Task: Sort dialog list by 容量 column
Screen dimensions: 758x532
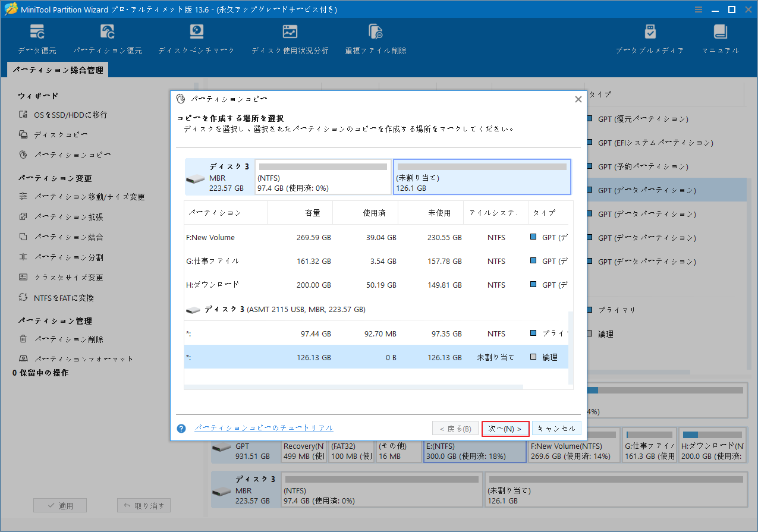Action: 300,213
